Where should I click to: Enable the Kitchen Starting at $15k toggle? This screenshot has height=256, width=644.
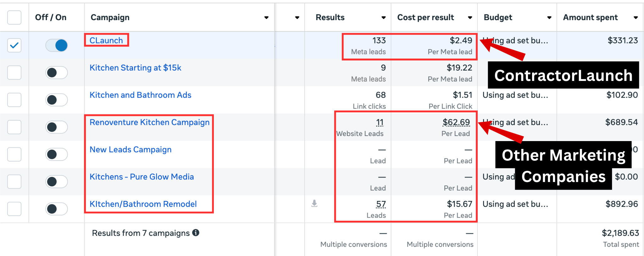pyautogui.click(x=57, y=73)
